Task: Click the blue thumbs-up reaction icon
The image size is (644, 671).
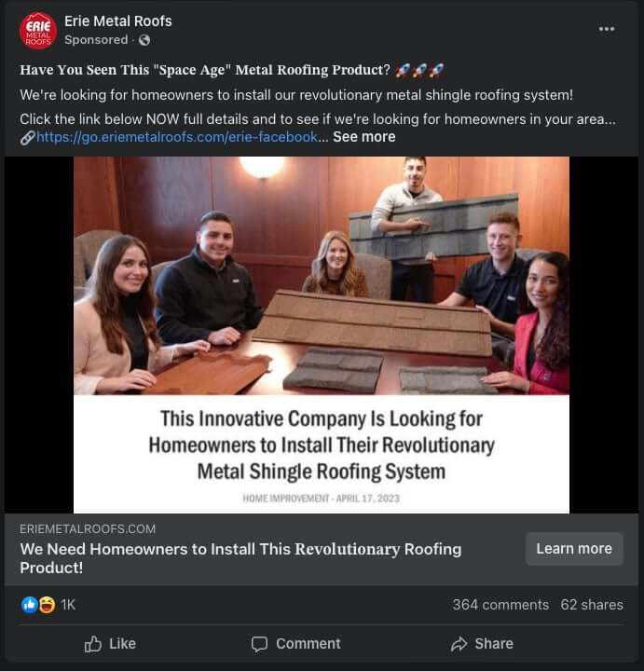Action: (x=29, y=605)
